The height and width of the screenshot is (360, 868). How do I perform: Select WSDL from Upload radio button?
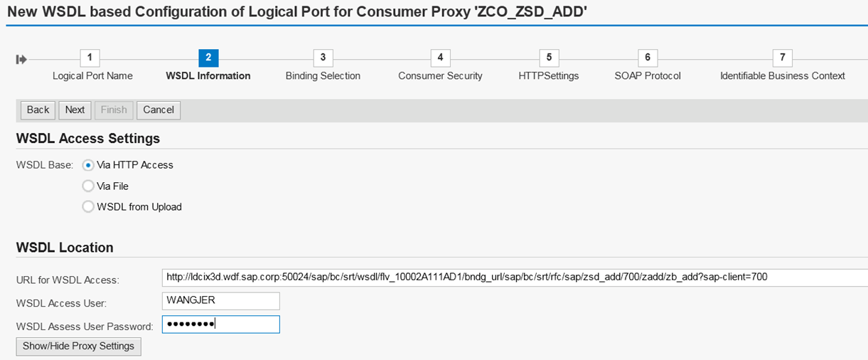click(x=88, y=207)
